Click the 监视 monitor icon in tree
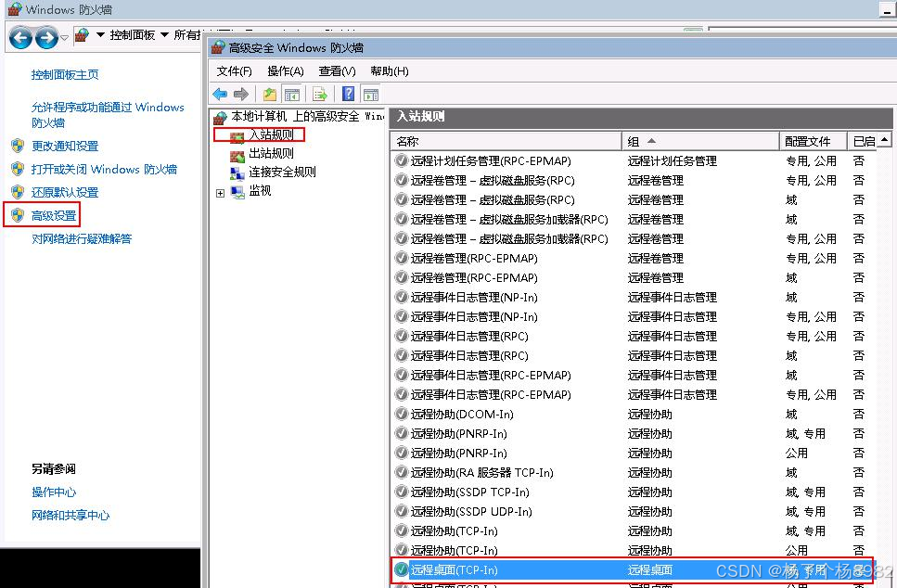 (237, 192)
